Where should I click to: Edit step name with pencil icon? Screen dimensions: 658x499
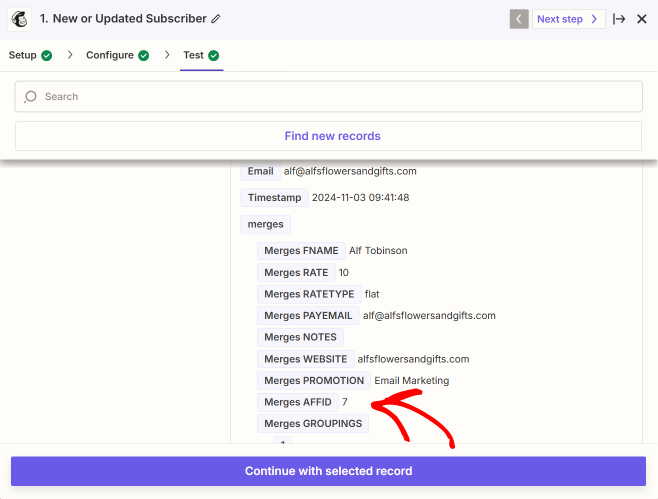[216, 19]
